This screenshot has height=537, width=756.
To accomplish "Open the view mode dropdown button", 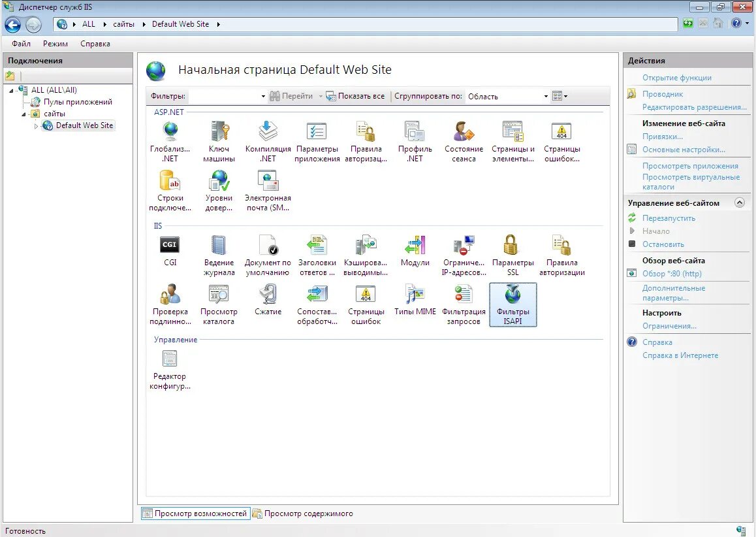I will coord(559,96).
